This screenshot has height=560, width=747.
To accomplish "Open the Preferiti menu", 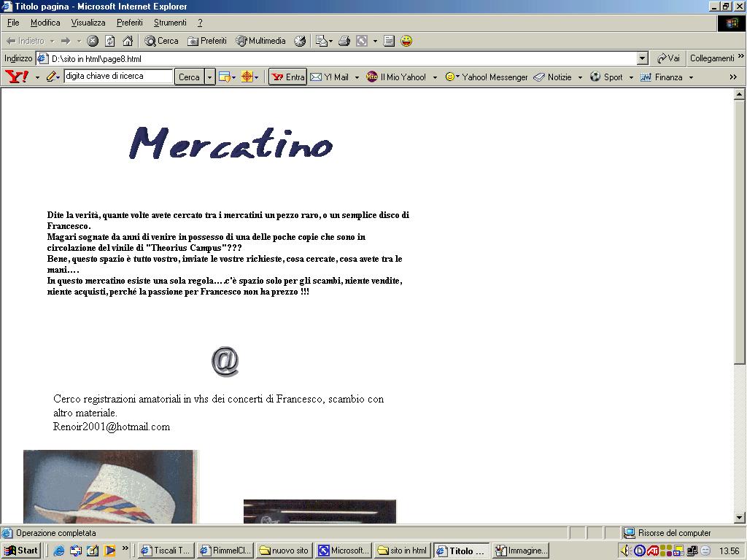I will tap(130, 23).
